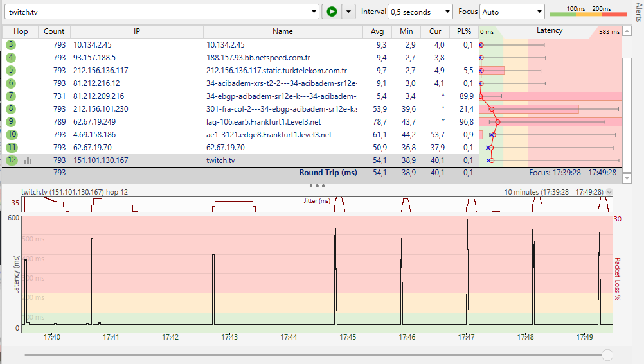Click the Name column header

(282, 31)
